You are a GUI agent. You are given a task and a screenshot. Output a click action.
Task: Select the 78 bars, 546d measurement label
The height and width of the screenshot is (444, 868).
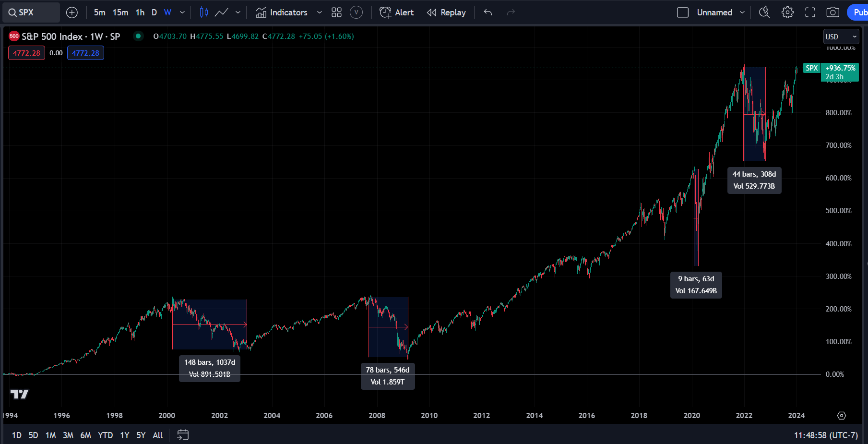pyautogui.click(x=388, y=376)
